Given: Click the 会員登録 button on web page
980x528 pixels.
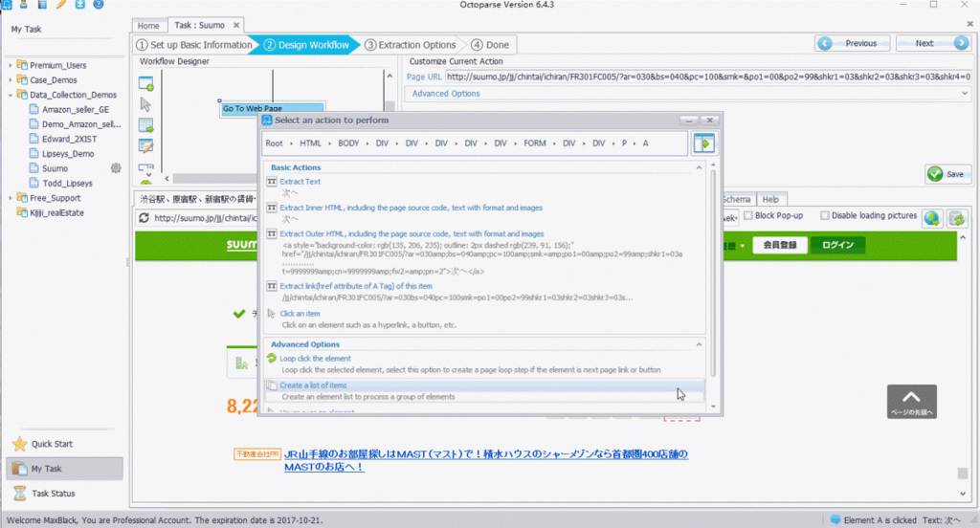Looking at the screenshot, I should (x=779, y=245).
